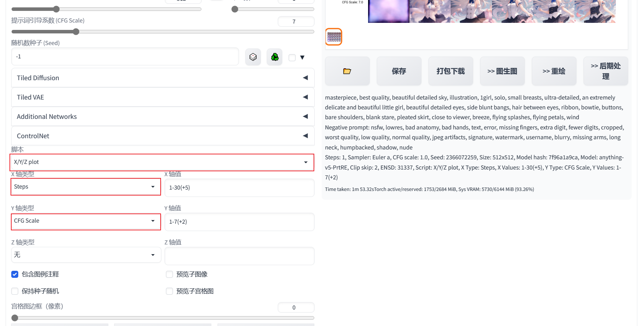Enable the 预览子图像 checkbox

(x=169, y=274)
